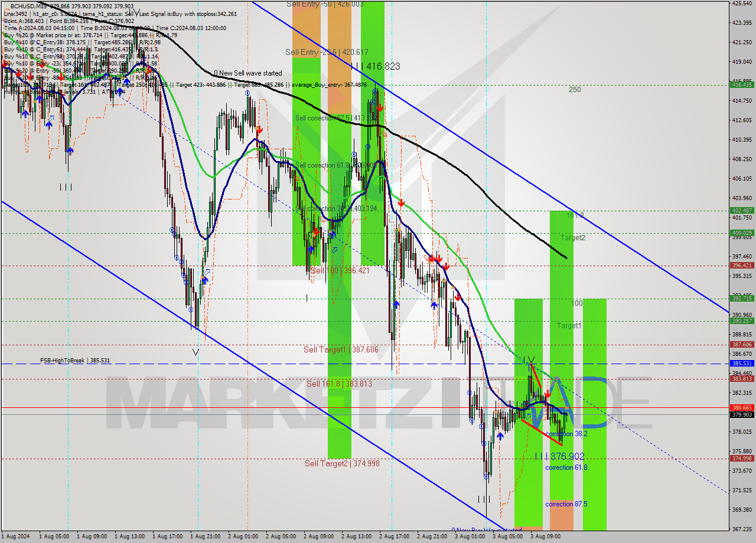Click the green 402.487 price tag
756x543 pixels.
coord(742,211)
